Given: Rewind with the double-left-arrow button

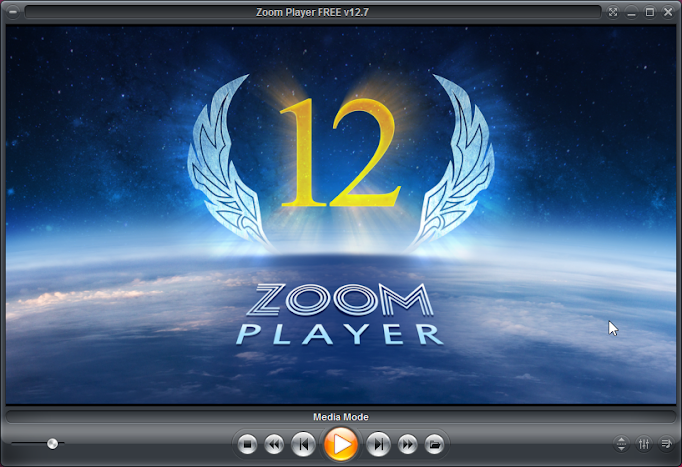Looking at the screenshot, I should point(274,444).
